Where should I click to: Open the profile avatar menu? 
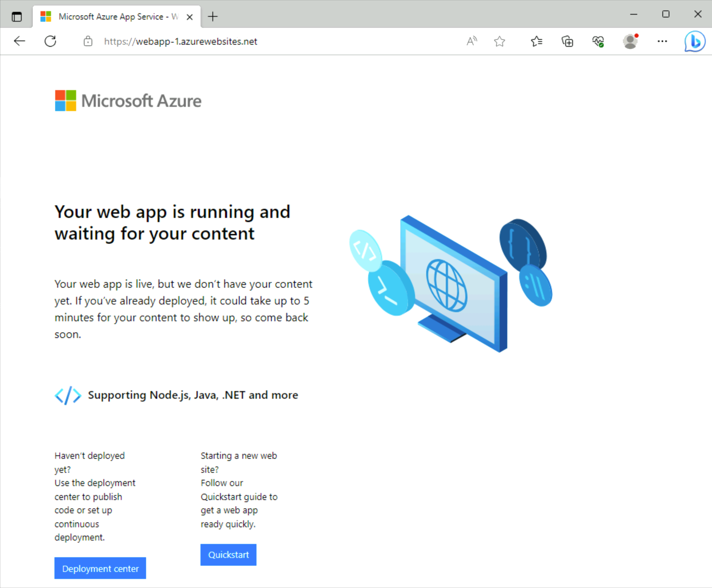[630, 41]
